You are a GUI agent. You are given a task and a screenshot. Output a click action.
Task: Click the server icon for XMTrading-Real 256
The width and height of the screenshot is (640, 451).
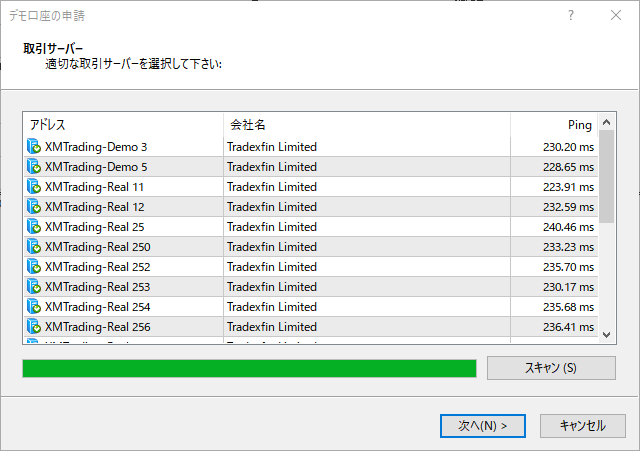(34, 327)
